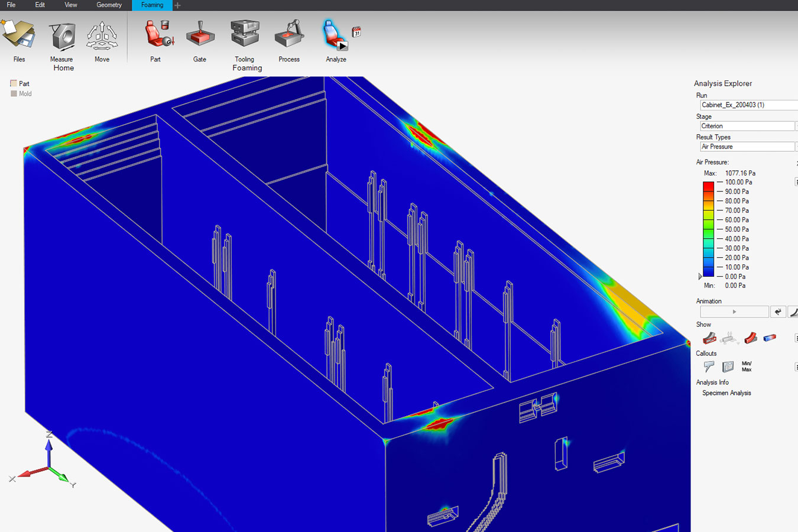
Task: Run the Analyze tool
Action: tap(335, 35)
